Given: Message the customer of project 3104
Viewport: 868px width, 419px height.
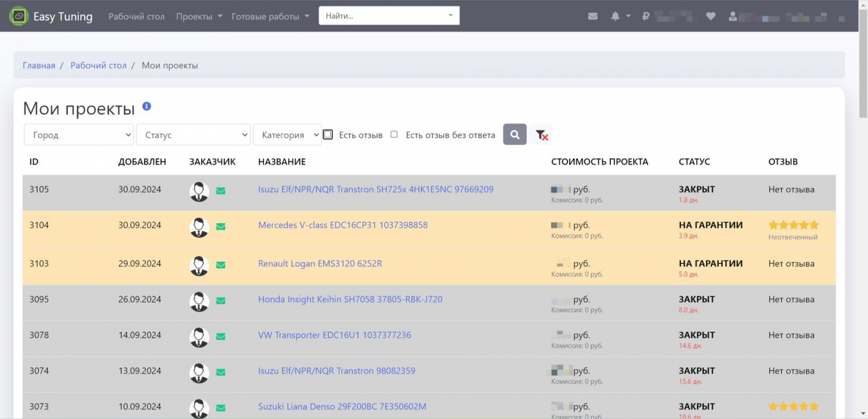Looking at the screenshot, I should click(x=221, y=226).
